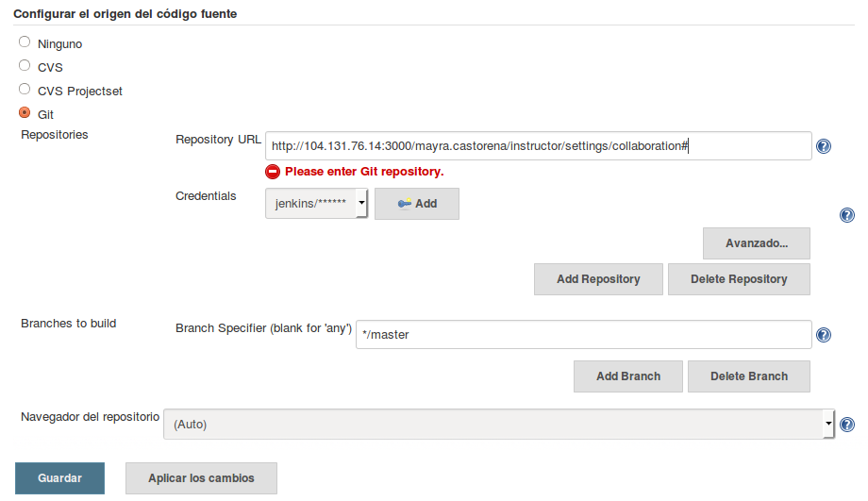Save the configuration with Guardar
The height and width of the screenshot is (501, 868).
coord(59,478)
